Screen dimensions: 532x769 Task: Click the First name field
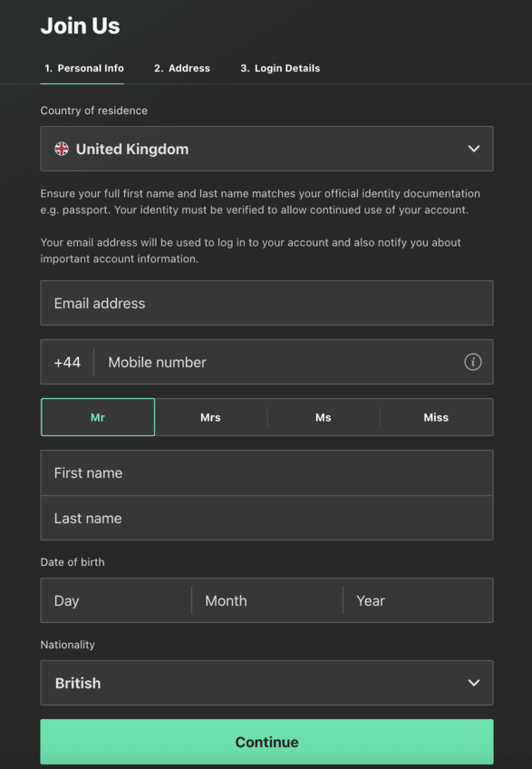tap(266, 472)
